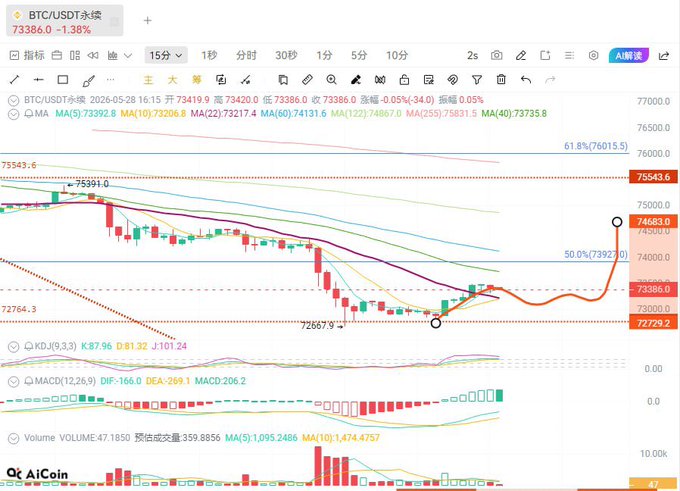Toggle the lock drawings icon

[x=404, y=80]
